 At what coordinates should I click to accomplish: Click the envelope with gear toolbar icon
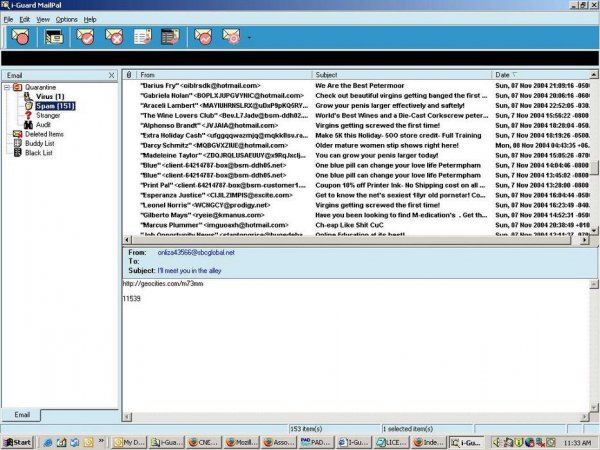(231, 37)
